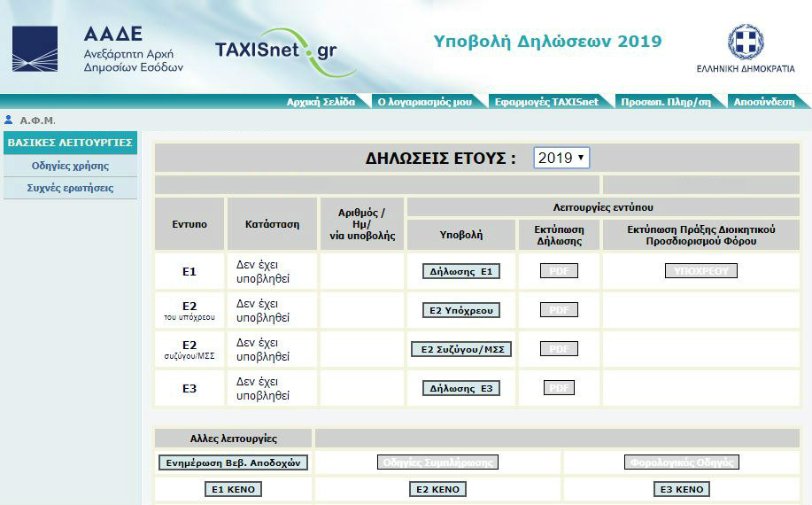812x505 pixels.
Task: Click E2 του υπόχρεου form cell
Action: coord(189,310)
